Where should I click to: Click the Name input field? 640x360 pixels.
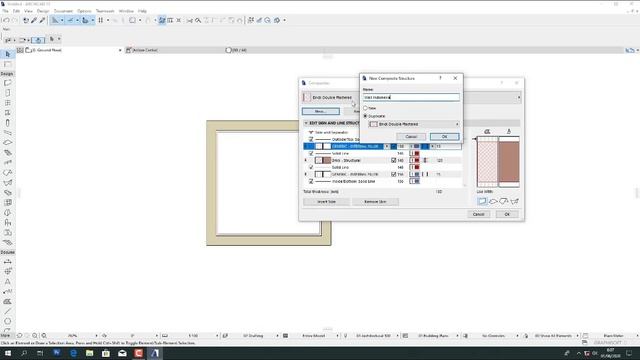(x=411, y=98)
